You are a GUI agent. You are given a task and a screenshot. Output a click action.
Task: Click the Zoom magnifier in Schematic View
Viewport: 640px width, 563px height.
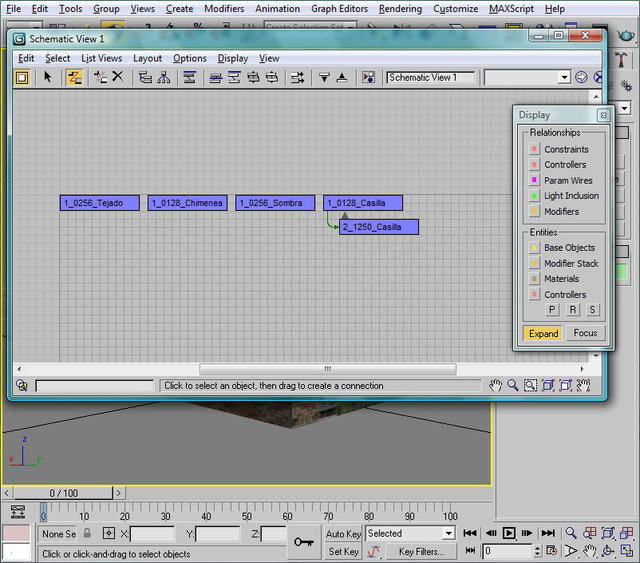click(x=513, y=385)
